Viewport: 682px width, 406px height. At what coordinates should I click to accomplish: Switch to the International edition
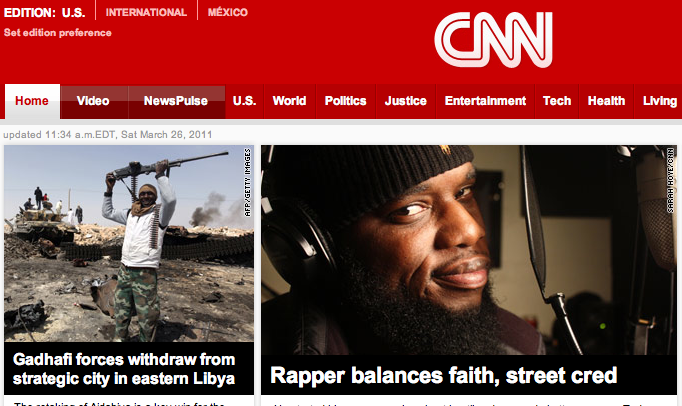coord(146,12)
